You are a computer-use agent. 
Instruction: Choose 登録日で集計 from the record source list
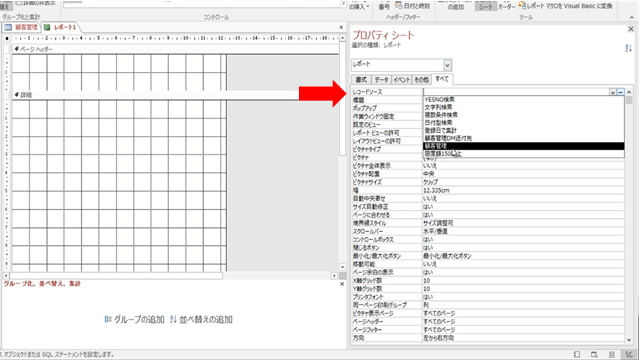524,131
